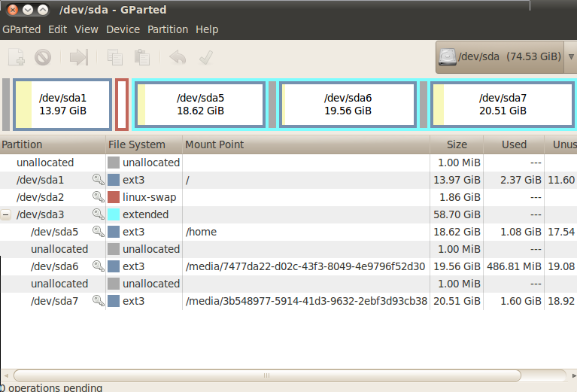Image resolution: width=577 pixels, height=392 pixels.
Task: Click the horizontal scrollbar thumb
Action: [267, 375]
